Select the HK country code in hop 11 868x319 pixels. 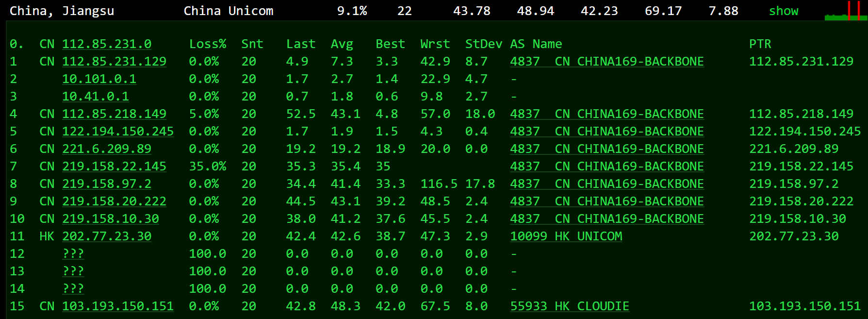click(47, 236)
